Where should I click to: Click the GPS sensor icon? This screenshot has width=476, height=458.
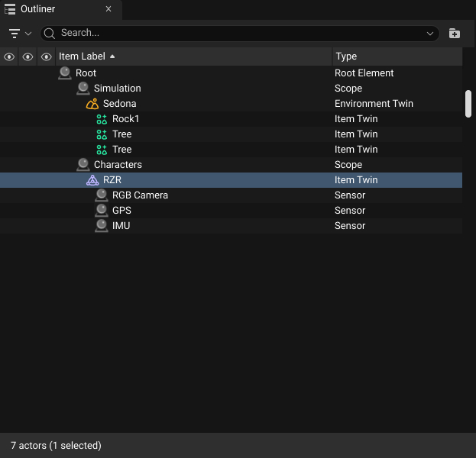[x=102, y=211]
